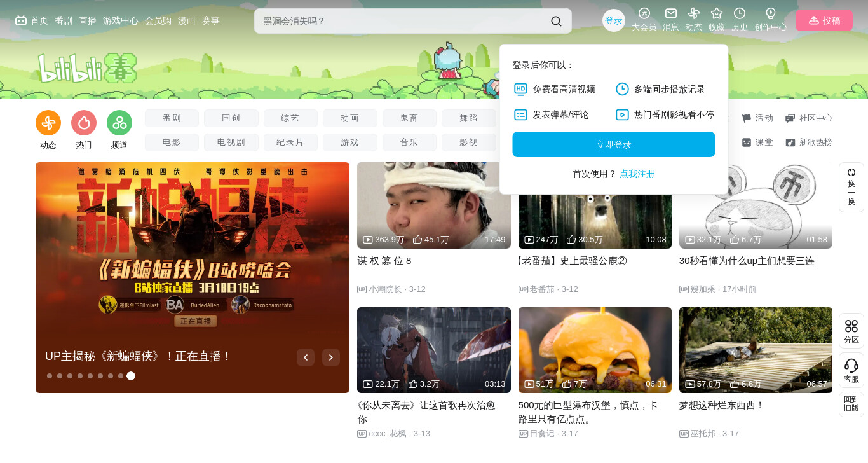Open 赛事 in top navigation

[211, 20]
